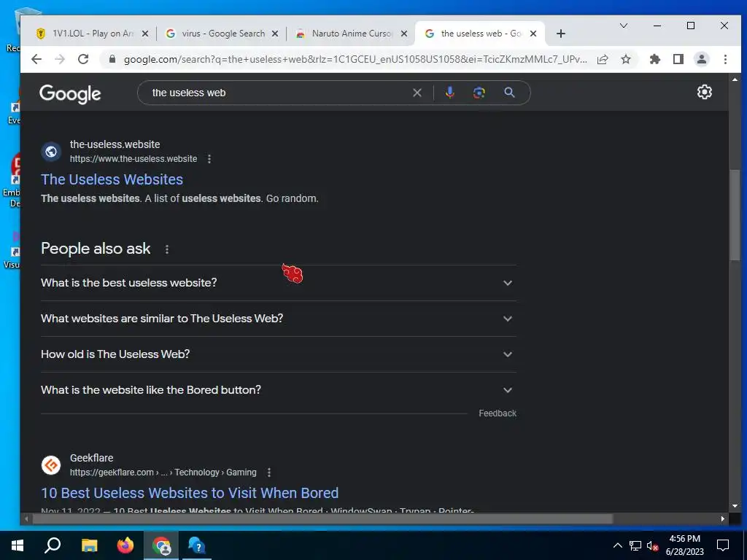Expand How old is The Useless Web?
747x560 pixels.
pyautogui.click(x=278, y=354)
